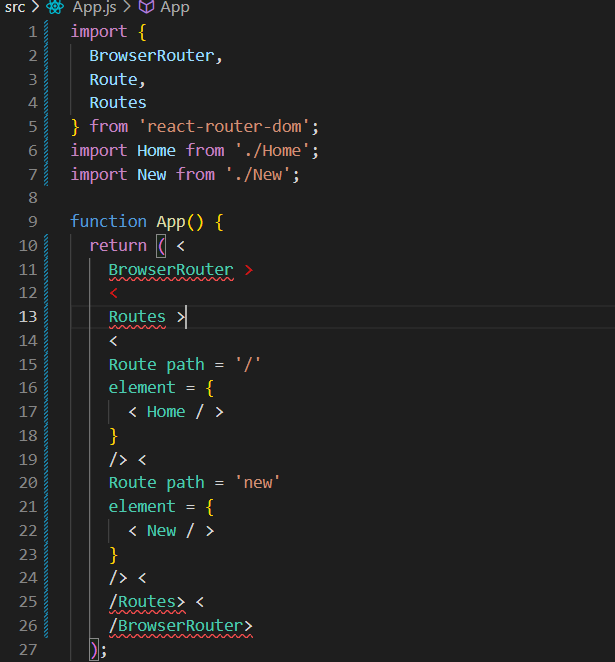Click element attribute on line 21
Image resolution: width=615 pixels, height=662 pixels.
click(x=142, y=507)
